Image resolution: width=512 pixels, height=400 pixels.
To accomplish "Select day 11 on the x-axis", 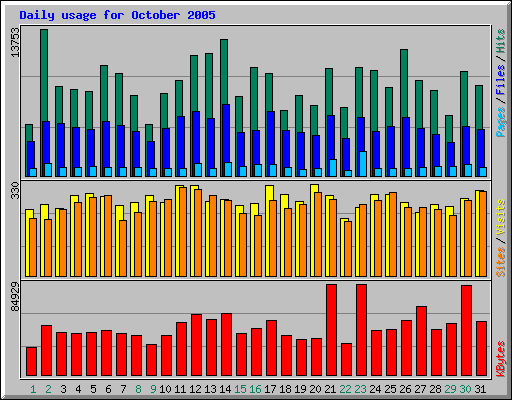I will coord(180,389).
